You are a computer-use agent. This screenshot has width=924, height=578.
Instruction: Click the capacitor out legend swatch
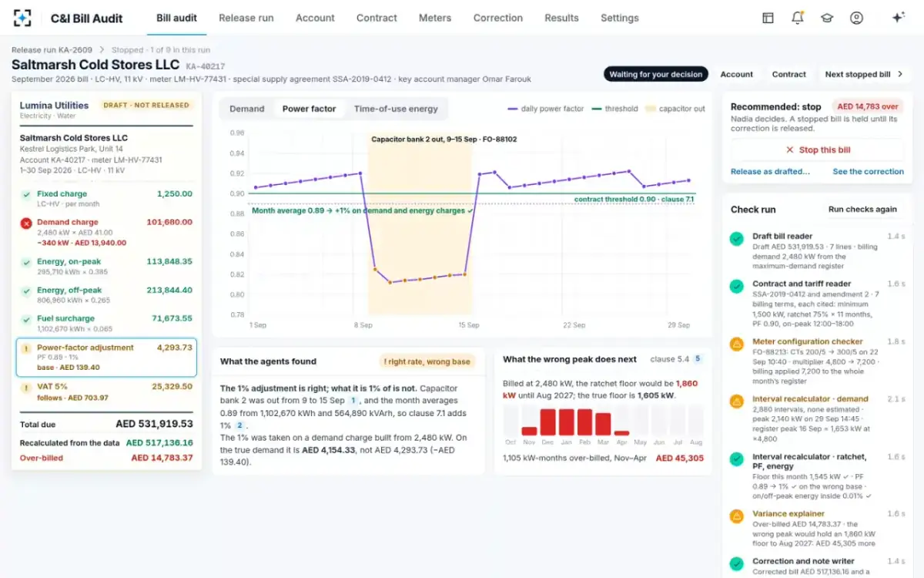coord(651,109)
